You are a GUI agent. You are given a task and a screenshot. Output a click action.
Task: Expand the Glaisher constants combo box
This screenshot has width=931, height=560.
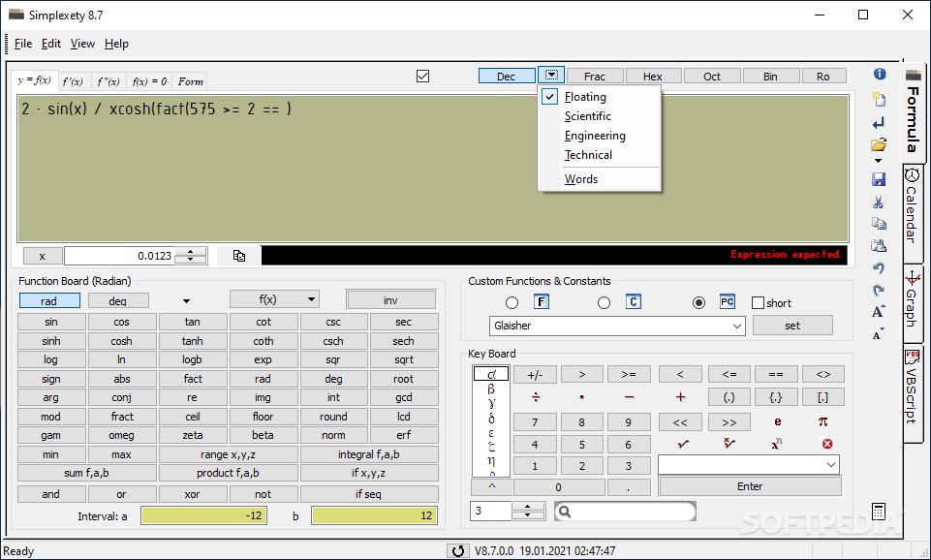[737, 326]
